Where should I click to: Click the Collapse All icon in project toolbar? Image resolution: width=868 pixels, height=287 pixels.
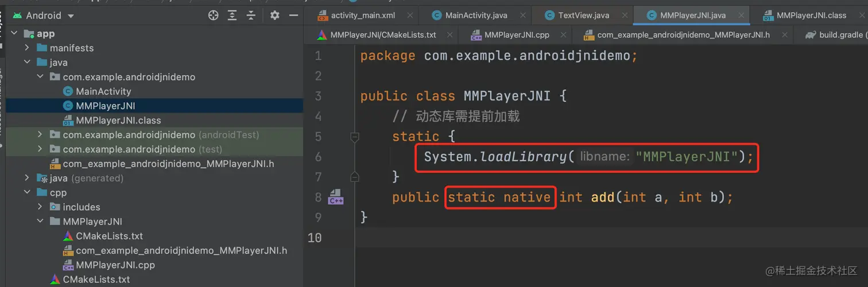coord(250,15)
